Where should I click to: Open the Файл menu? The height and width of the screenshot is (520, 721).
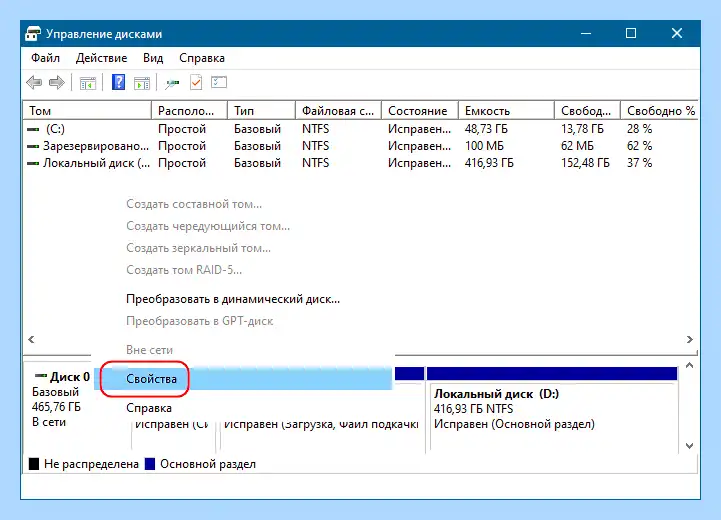pyautogui.click(x=45, y=58)
